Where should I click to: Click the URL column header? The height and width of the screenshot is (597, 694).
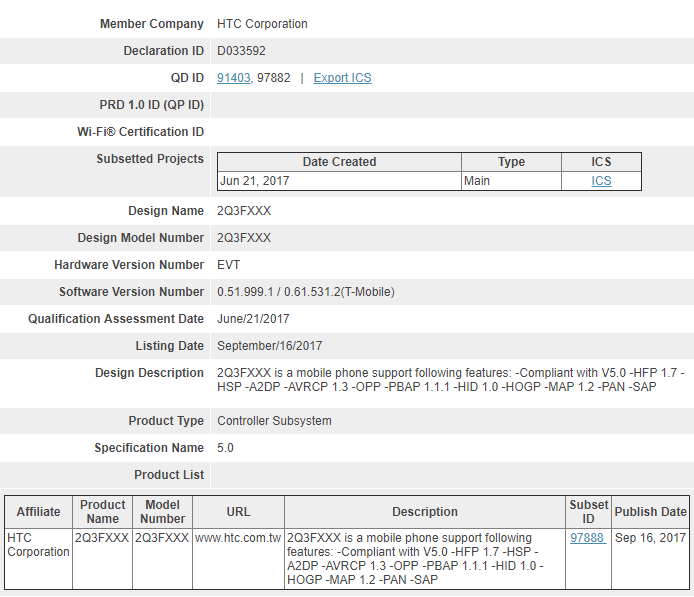(238, 512)
